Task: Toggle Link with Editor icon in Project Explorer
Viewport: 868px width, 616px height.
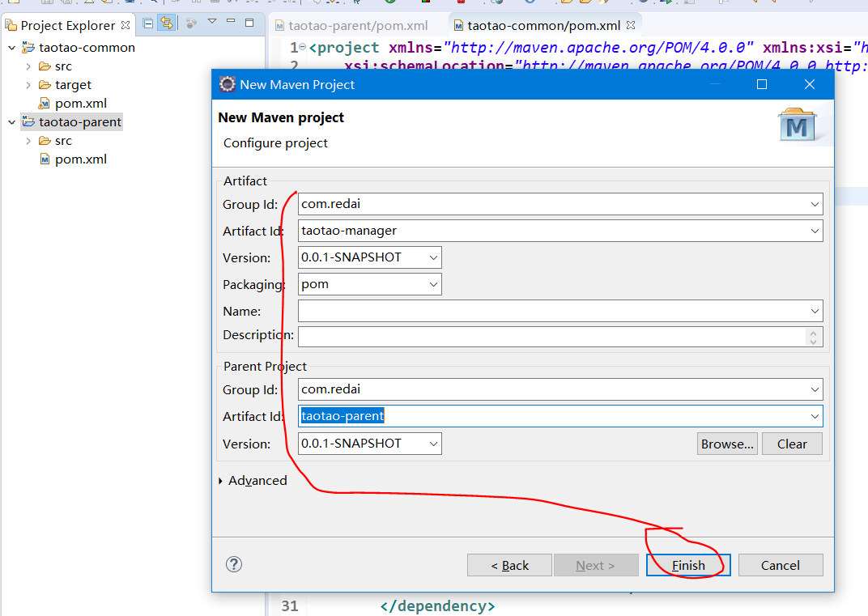Action: coord(166,23)
